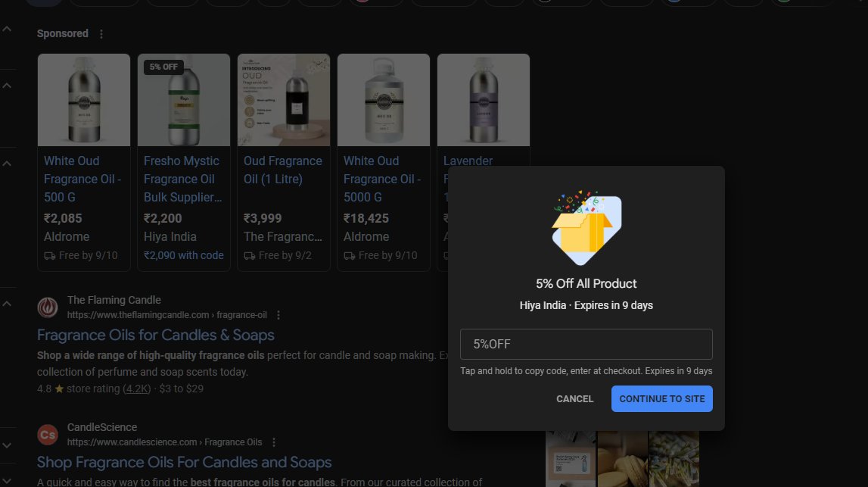The height and width of the screenshot is (487, 868).
Task: View Oud Fragrance Oil 1 Litre image
Action: click(284, 100)
